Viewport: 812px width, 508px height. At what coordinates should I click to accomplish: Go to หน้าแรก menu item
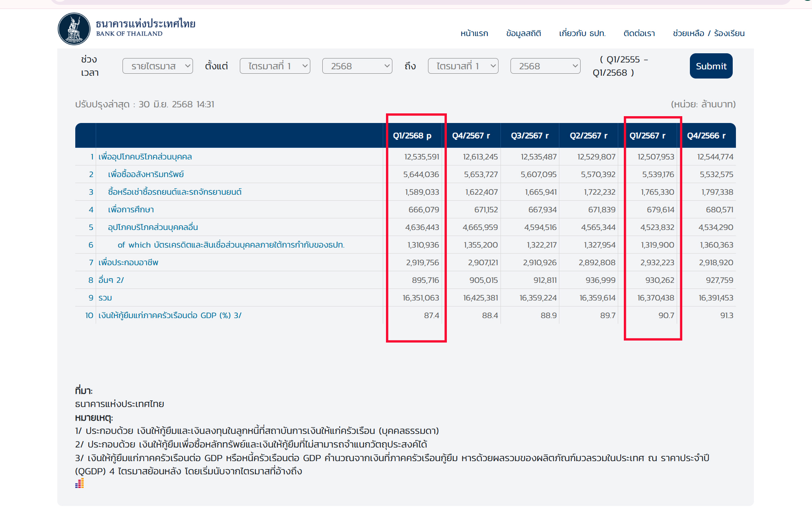474,33
